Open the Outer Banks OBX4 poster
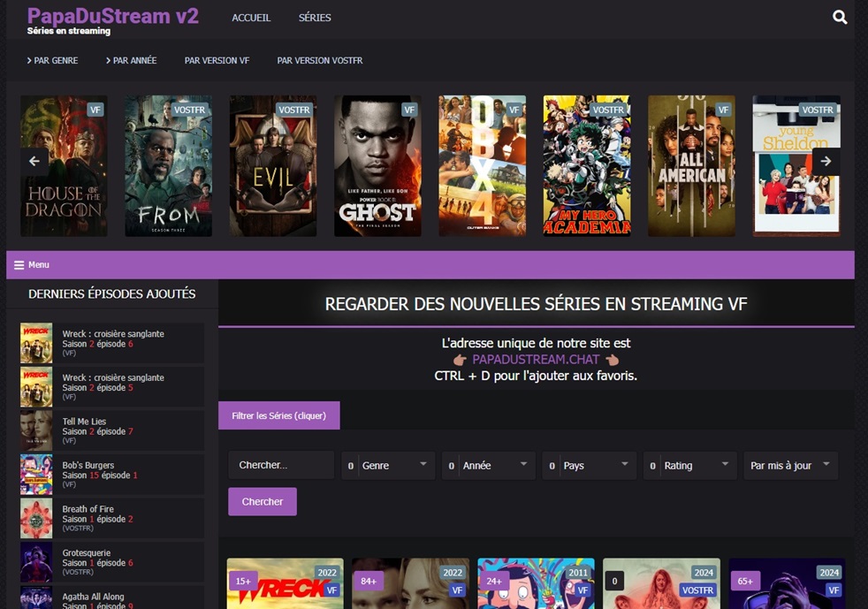 (x=482, y=166)
